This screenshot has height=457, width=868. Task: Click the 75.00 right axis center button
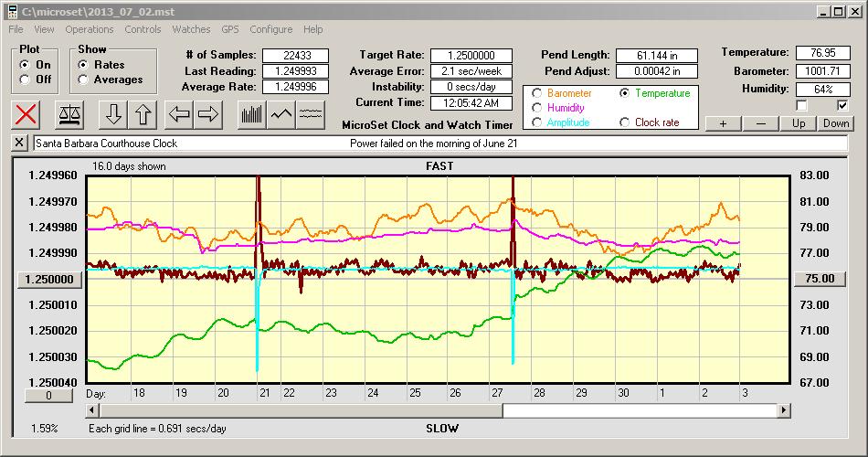click(x=820, y=279)
